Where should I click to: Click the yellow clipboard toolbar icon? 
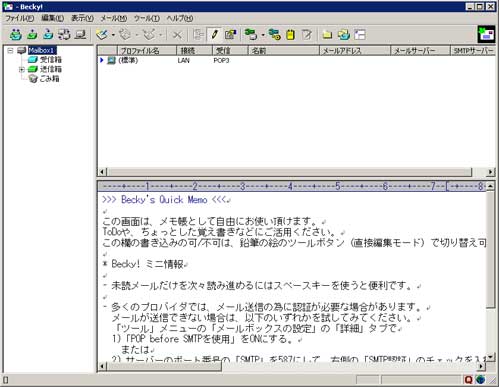(x=291, y=35)
